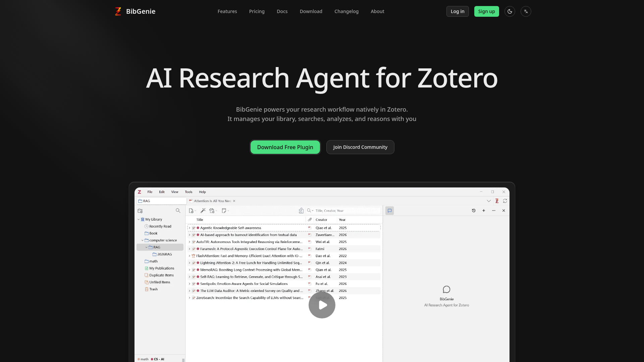Collapse the My Library tree
The width and height of the screenshot is (644, 362).
click(139, 220)
